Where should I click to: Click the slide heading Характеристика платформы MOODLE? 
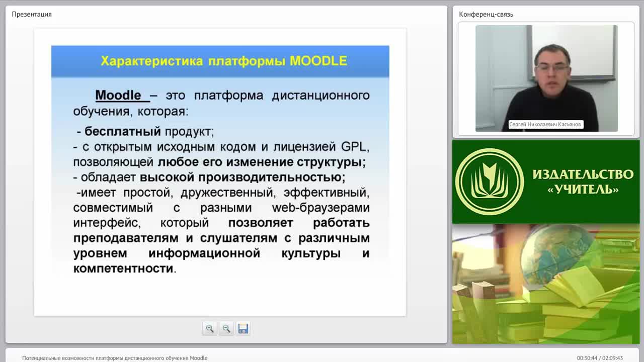[x=224, y=61]
